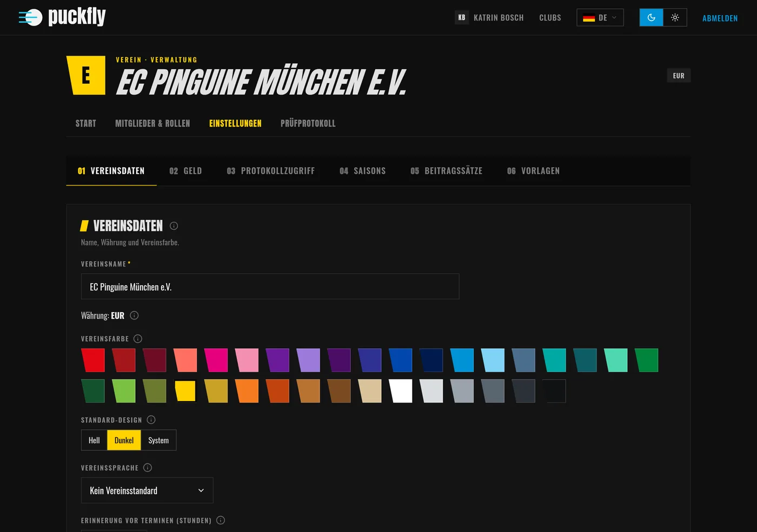This screenshot has width=757, height=532.
Task: Click the Vereinsname input field
Action: point(270,287)
